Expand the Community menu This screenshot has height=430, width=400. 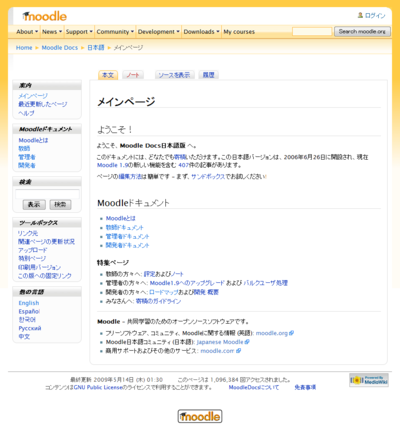[115, 32]
